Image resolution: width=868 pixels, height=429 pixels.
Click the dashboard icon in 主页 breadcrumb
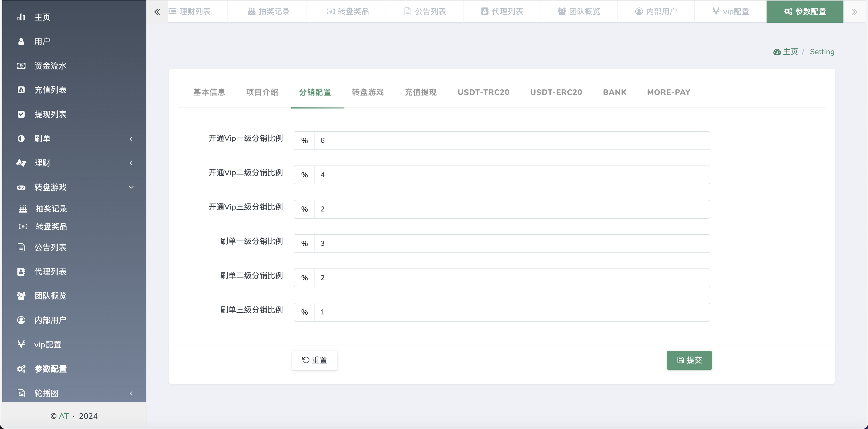coord(777,52)
